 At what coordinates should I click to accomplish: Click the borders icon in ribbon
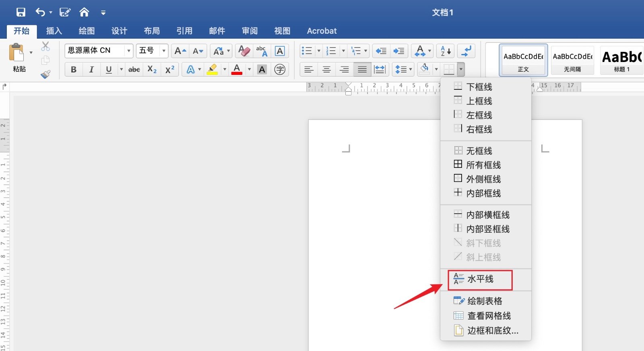(x=449, y=69)
